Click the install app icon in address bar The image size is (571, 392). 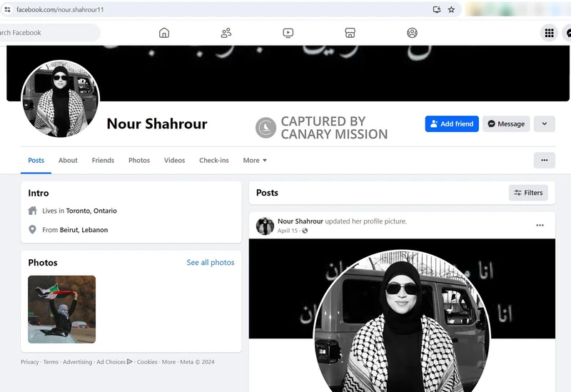coord(437,9)
